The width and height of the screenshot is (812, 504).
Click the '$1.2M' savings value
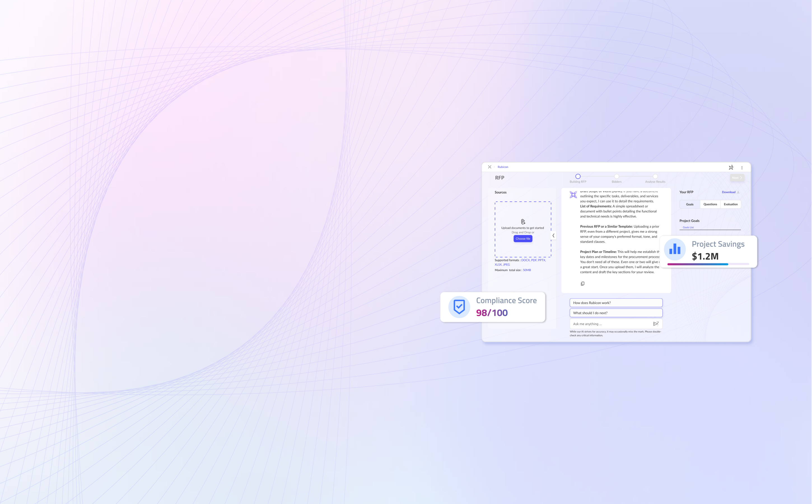[x=705, y=256]
